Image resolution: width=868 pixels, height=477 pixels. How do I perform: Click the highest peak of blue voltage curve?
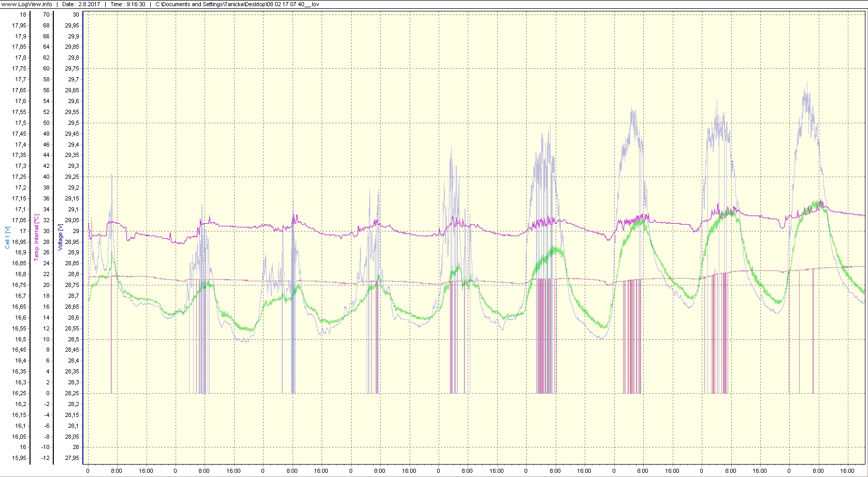[806, 83]
